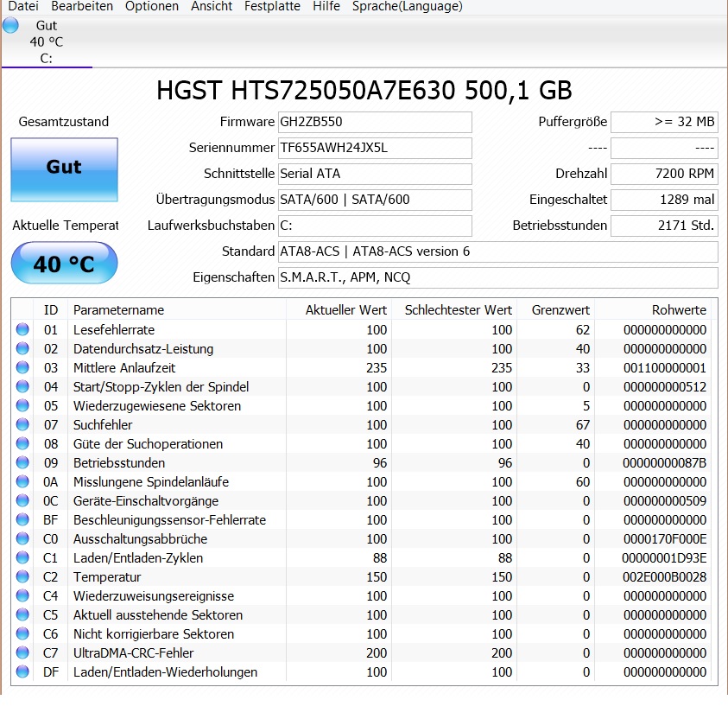Screen dimensions: 728x719
Task: Open the Ansicht menu
Action: 212,6
